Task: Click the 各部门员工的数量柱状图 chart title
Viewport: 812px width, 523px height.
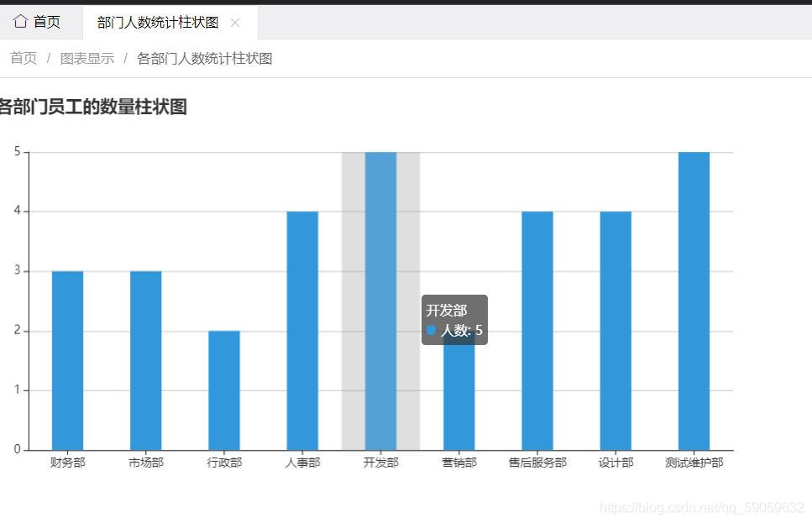Action: (x=92, y=107)
